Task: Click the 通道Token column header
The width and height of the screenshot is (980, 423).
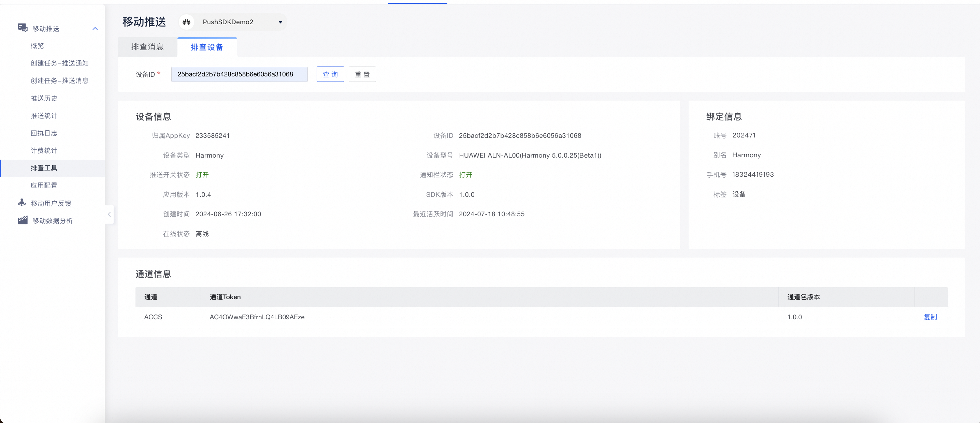Action: coord(225,297)
